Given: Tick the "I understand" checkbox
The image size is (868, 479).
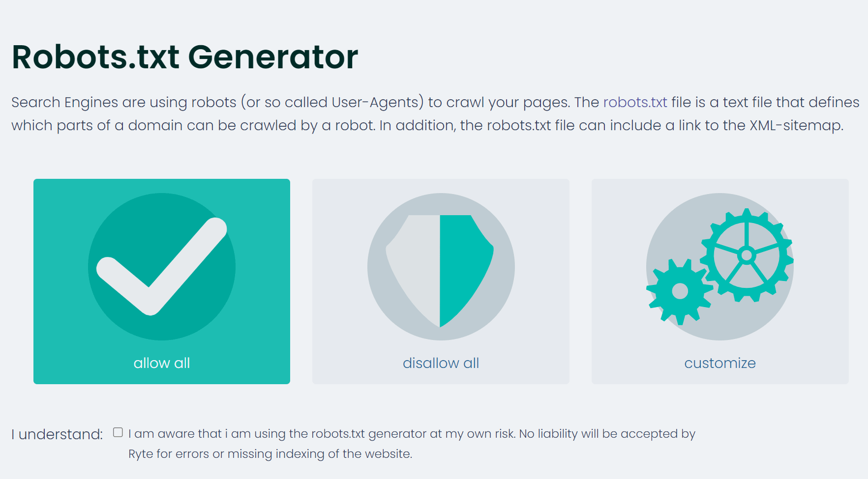Looking at the screenshot, I should tap(118, 432).
